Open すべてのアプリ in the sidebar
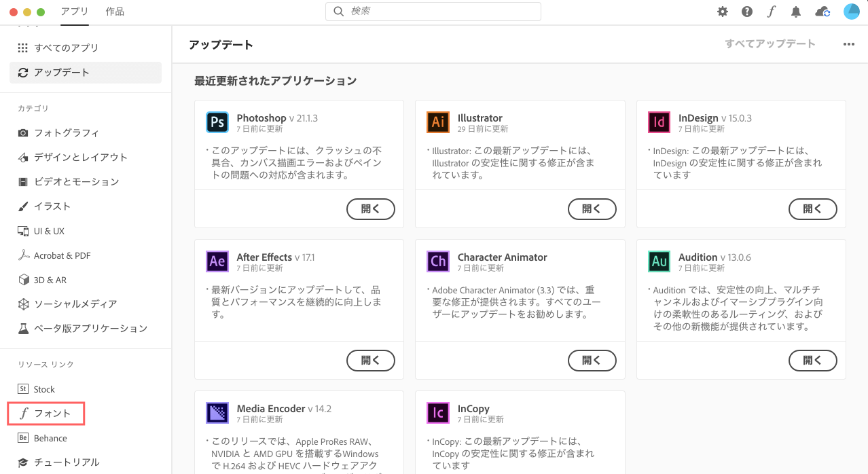868x474 pixels. point(86,48)
